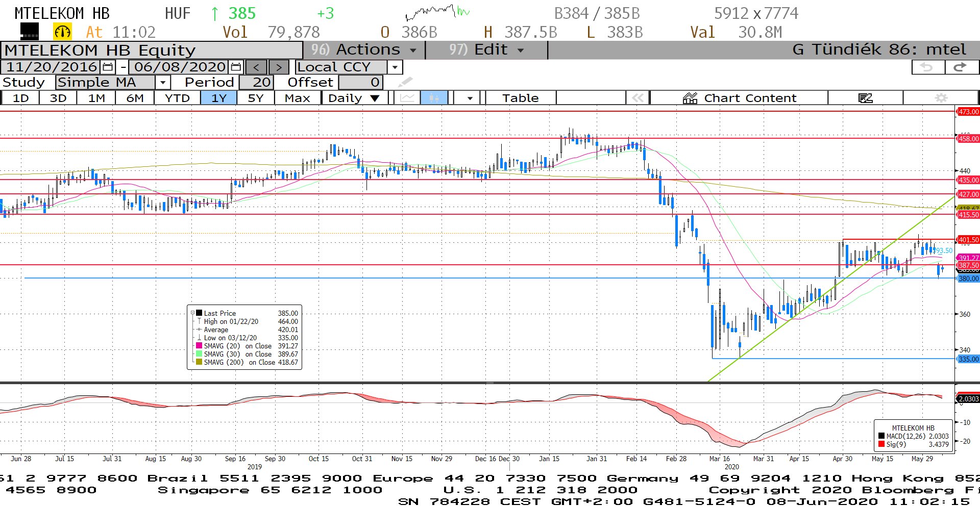Open the 97) Edit menu
Image resolution: width=980 pixels, height=530 pixels.
pos(486,49)
